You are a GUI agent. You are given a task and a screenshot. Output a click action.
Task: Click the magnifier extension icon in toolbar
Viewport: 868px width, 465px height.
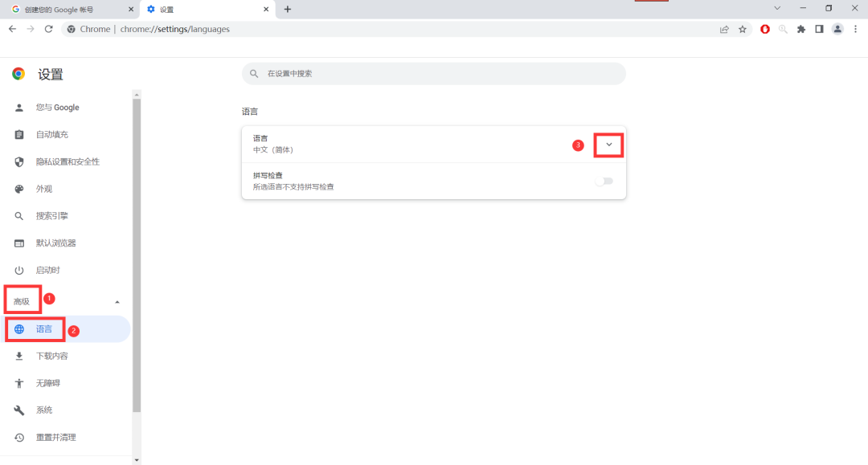pos(783,29)
